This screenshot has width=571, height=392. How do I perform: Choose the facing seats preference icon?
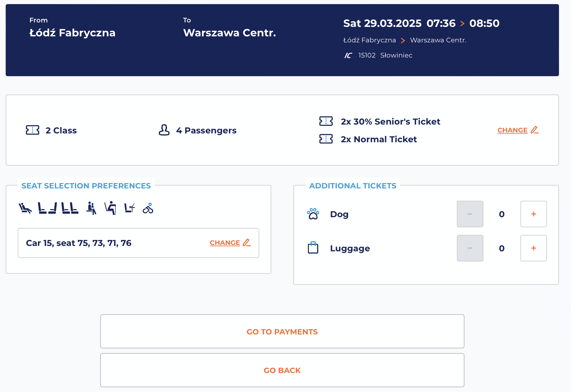[47, 208]
